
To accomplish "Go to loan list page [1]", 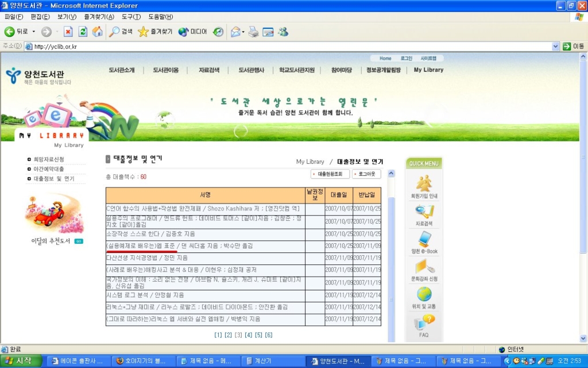I will tap(218, 335).
